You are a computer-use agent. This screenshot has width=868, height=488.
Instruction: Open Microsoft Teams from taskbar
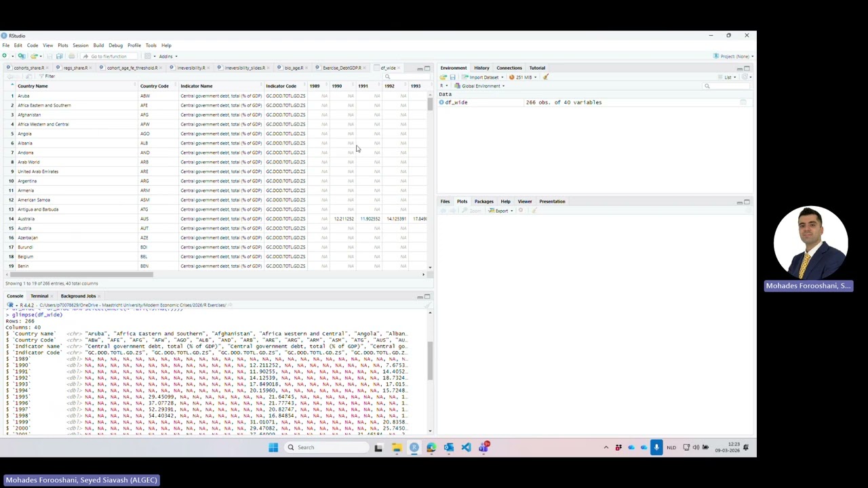[484, 447]
